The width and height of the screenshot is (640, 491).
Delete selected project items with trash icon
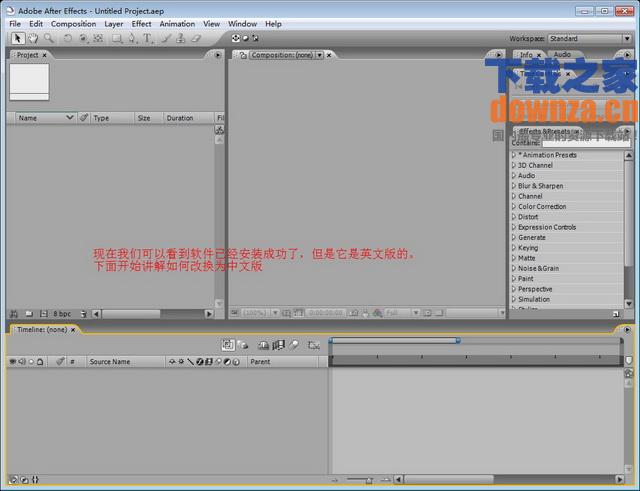(83, 314)
